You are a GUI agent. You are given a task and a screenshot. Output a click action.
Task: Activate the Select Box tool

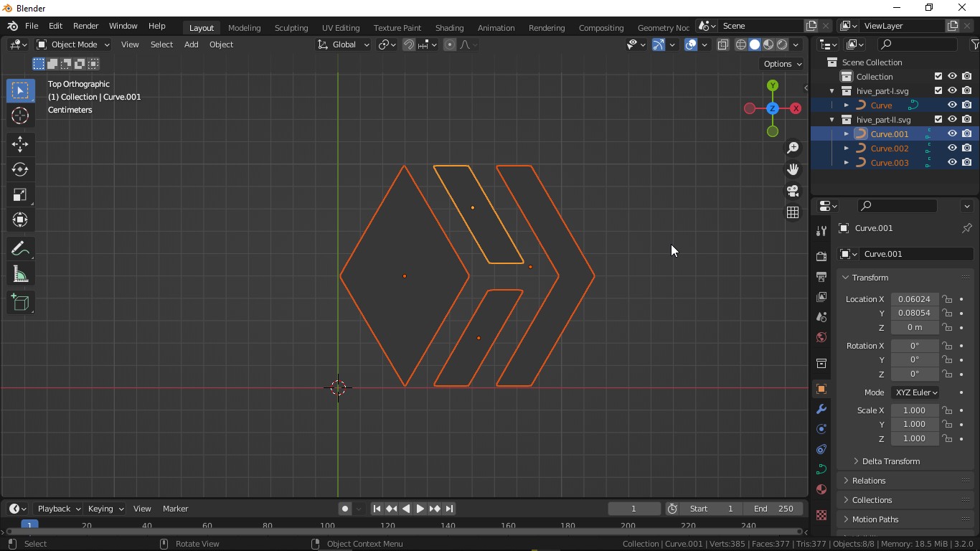[x=20, y=90]
